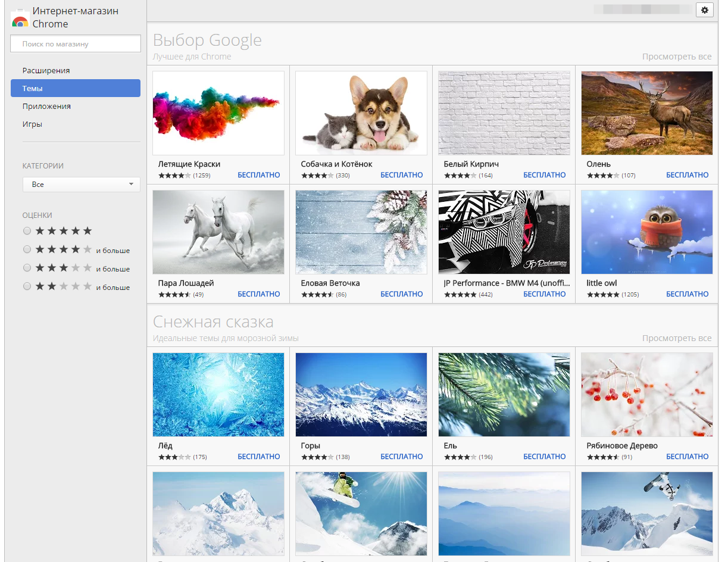The width and height of the screenshot is (728, 562).
Task: Click the selected Темы menu item
Action: [76, 88]
